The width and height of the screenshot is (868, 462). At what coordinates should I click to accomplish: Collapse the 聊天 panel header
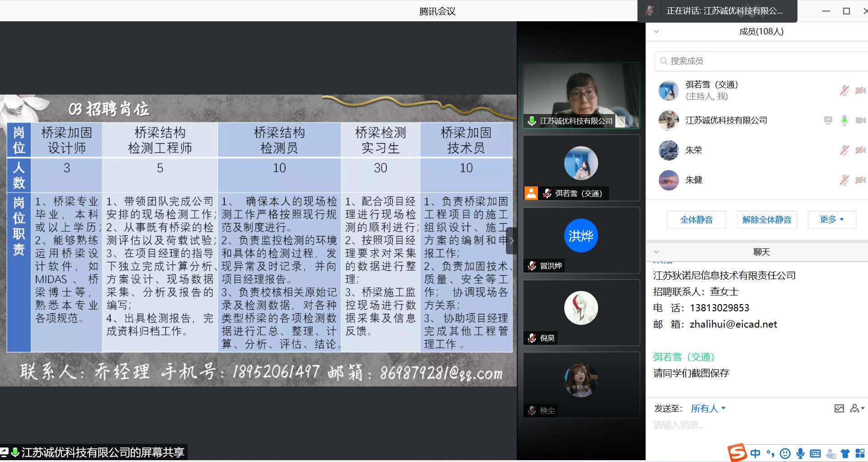tap(656, 252)
